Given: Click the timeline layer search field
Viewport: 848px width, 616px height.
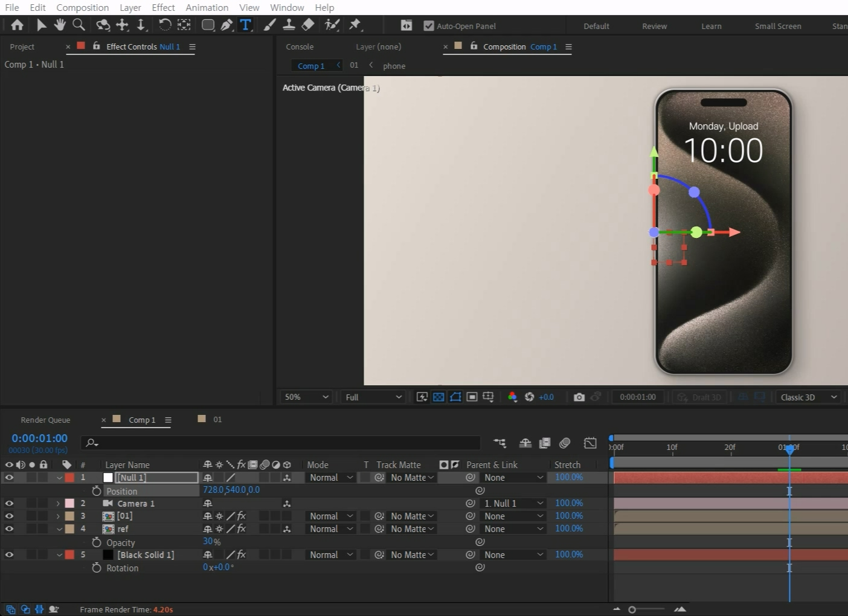Looking at the screenshot, I should tap(281, 443).
